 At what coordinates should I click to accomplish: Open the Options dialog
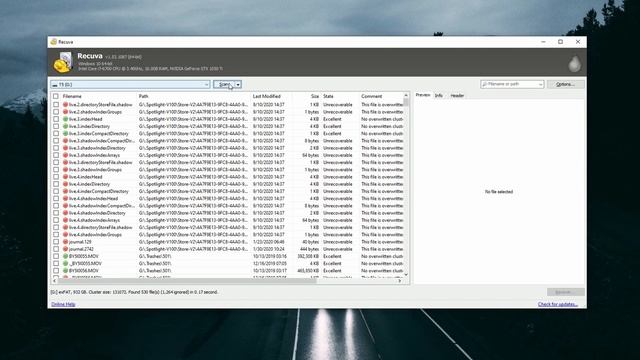(x=565, y=84)
